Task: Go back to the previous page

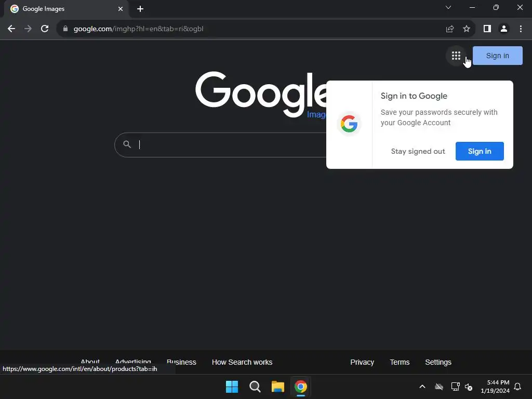Action: pos(11,29)
